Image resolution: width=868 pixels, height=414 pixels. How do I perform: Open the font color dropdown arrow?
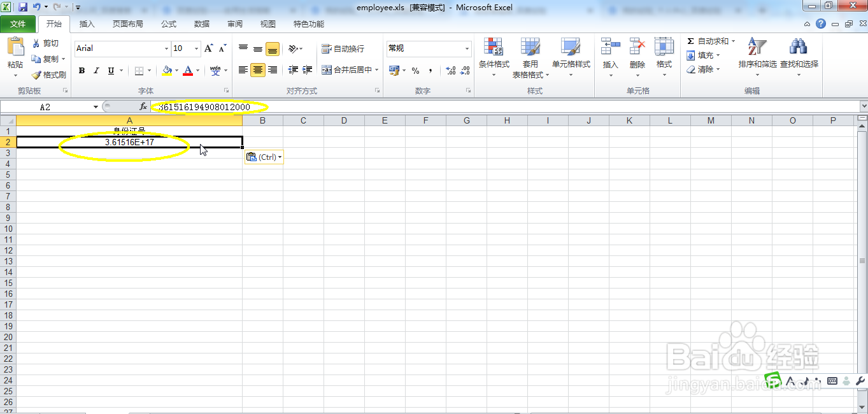tap(197, 71)
